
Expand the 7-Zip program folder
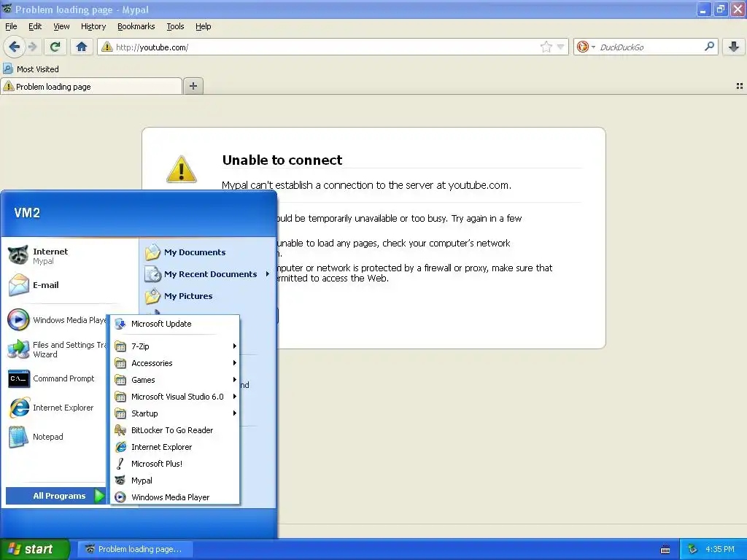tap(175, 346)
